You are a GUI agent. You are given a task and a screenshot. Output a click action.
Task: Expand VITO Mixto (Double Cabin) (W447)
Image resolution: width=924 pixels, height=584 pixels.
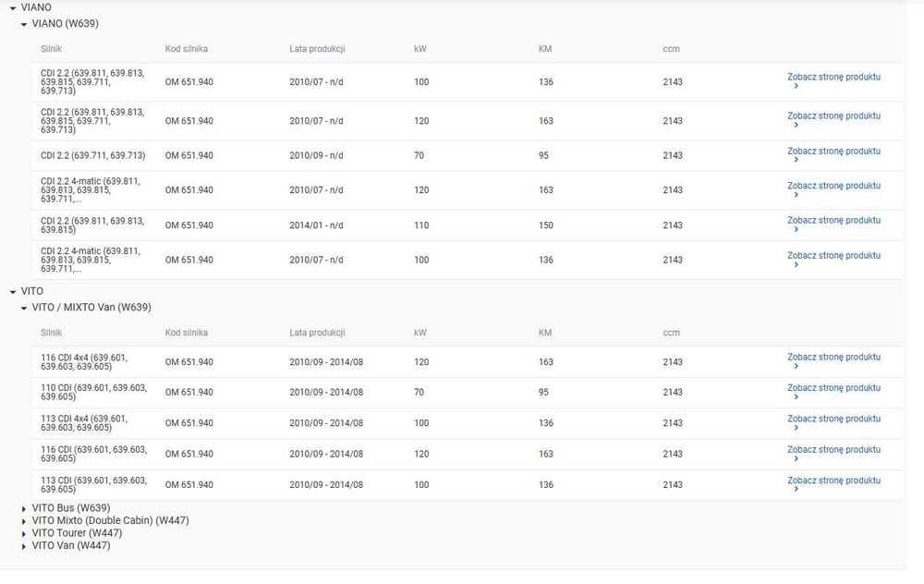click(24, 521)
